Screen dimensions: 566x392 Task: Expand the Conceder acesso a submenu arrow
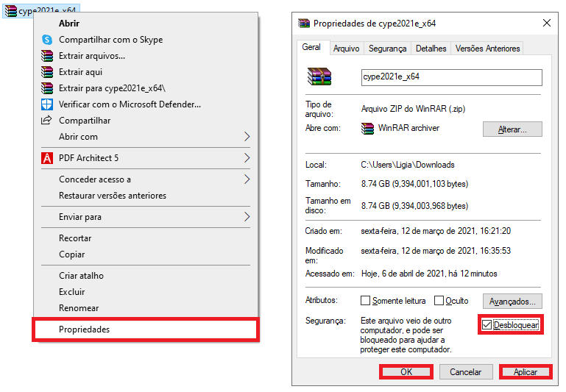[247, 179]
